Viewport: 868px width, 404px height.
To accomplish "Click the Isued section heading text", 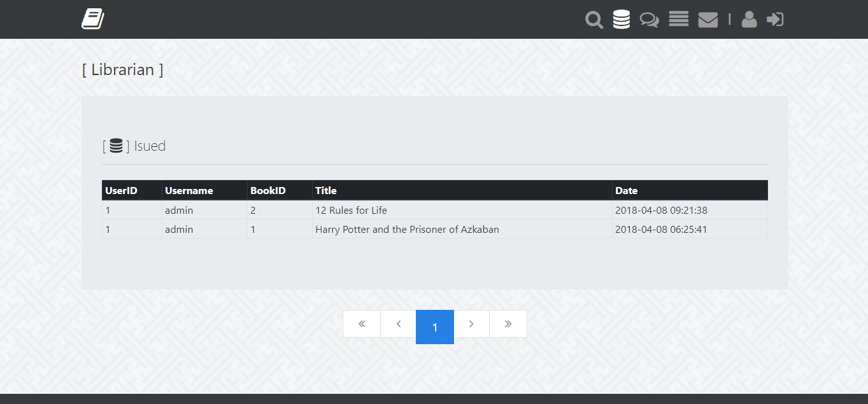I will click(x=150, y=146).
